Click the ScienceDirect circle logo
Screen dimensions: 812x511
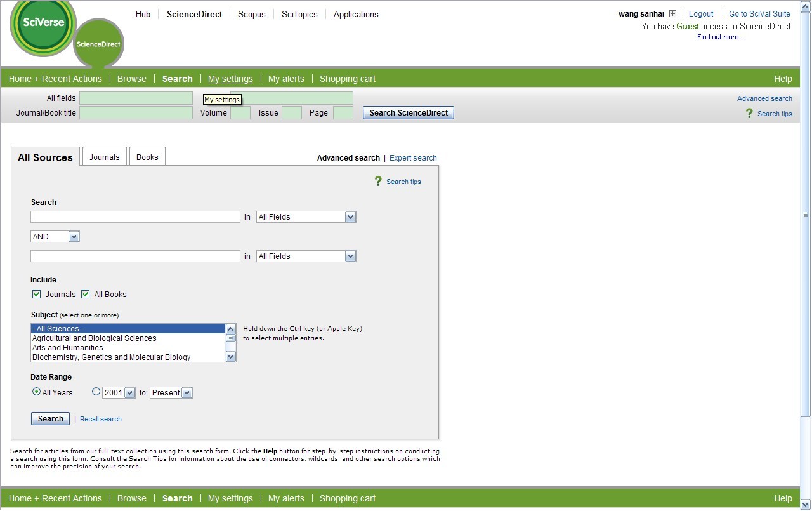click(x=98, y=44)
